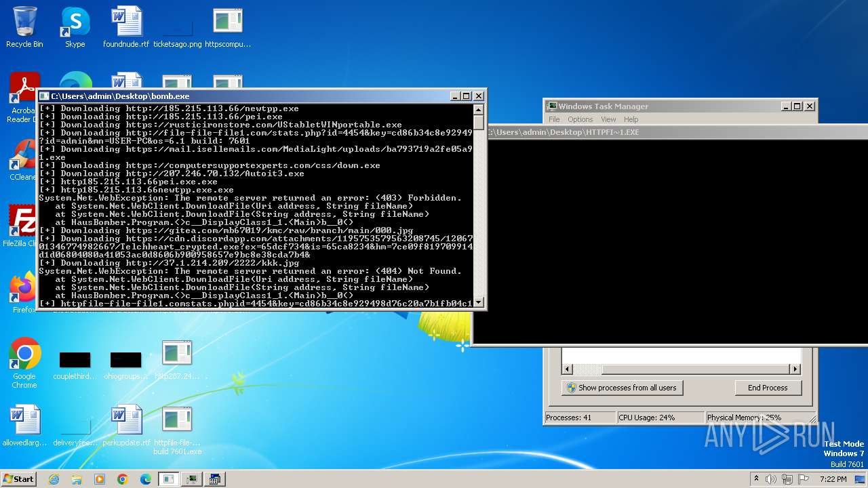Screen dimensions: 868x488
Task: Click the volume speaker tray icon
Action: click(x=771, y=479)
